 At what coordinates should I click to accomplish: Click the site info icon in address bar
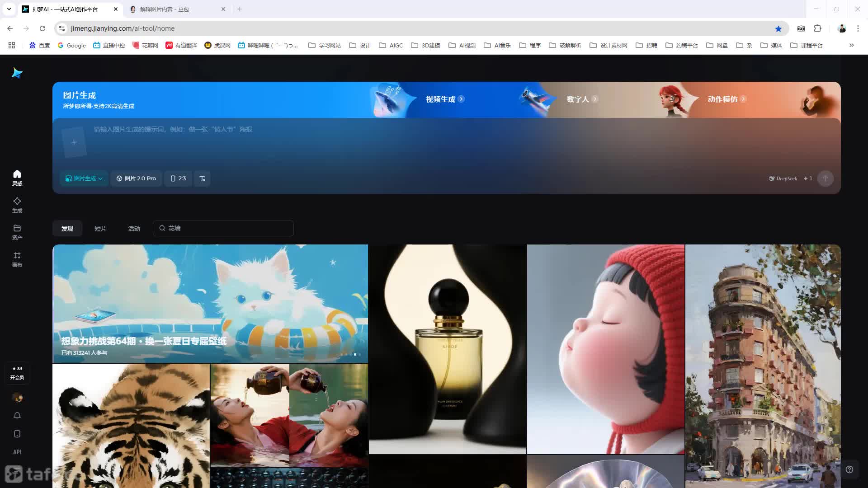pos(62,28)
